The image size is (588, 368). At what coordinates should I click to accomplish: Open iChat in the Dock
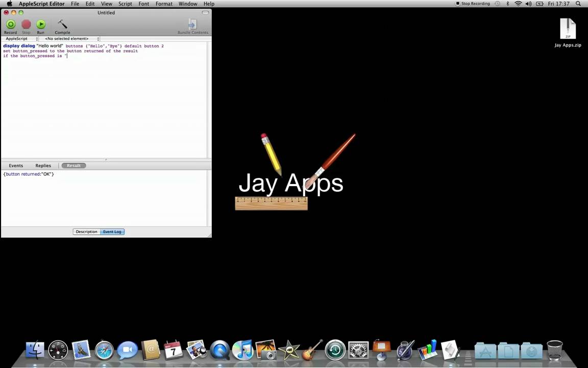pos(128,350)
